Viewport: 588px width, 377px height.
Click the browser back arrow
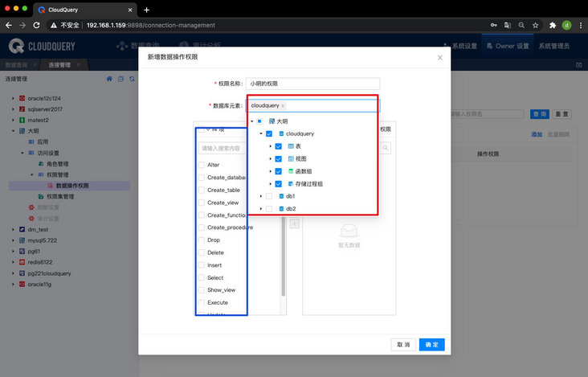coord(9,25)
